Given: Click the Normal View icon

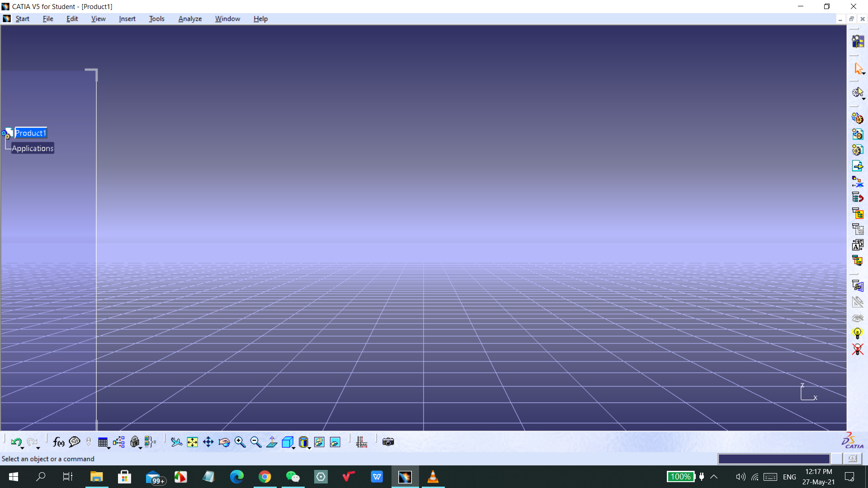Looking at the screenshot, I should coord(272,442).
